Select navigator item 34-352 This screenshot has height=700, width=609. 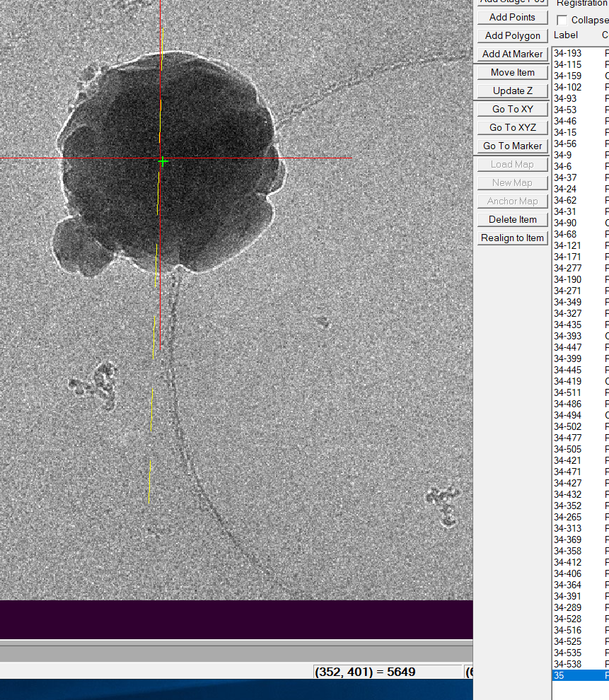click(581, 506)
